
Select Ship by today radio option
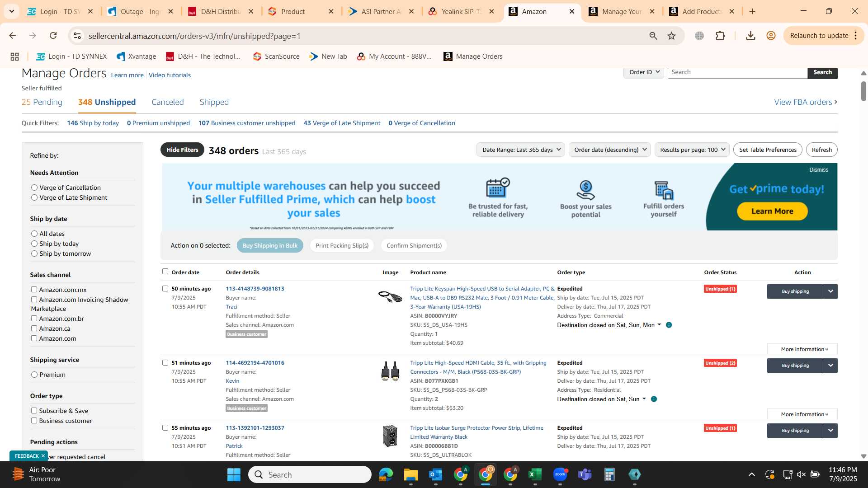34,244
